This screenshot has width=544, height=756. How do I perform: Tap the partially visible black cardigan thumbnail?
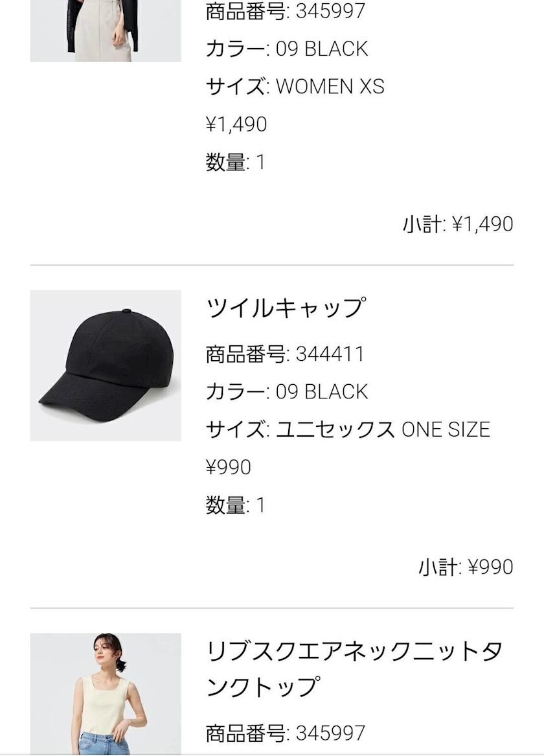tap(106, 30)
